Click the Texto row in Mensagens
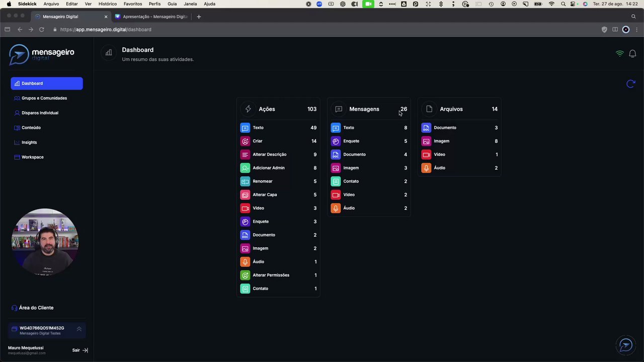This screenshot has width=644, height=362. [369, 128]
